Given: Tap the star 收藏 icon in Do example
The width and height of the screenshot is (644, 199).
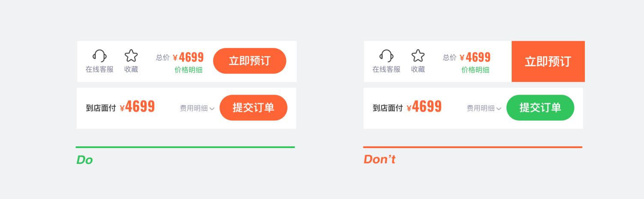Looking at the screenshot, I should point(131,56).
